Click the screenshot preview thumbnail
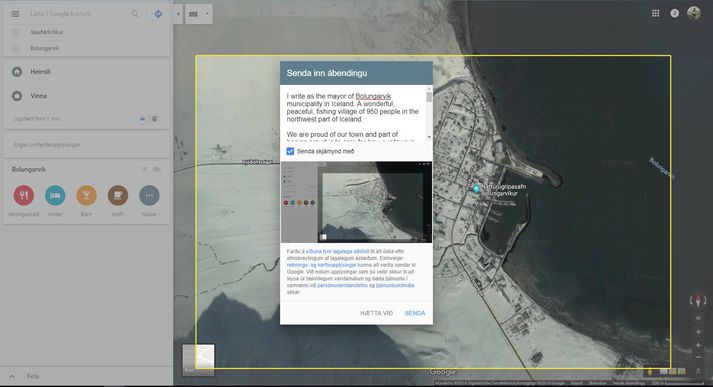Image resolution: width=713 pixels, height=387 pixels. 356,202
